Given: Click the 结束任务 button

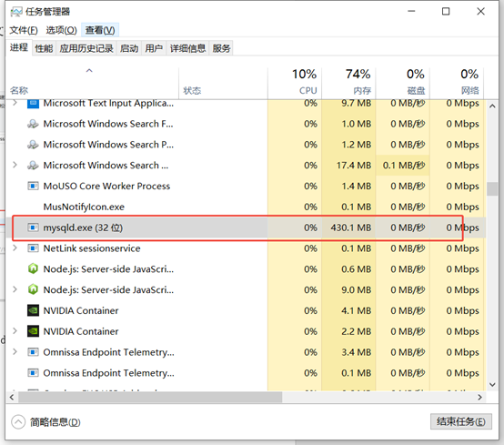Looking at the screenshot, I should 461,421.
